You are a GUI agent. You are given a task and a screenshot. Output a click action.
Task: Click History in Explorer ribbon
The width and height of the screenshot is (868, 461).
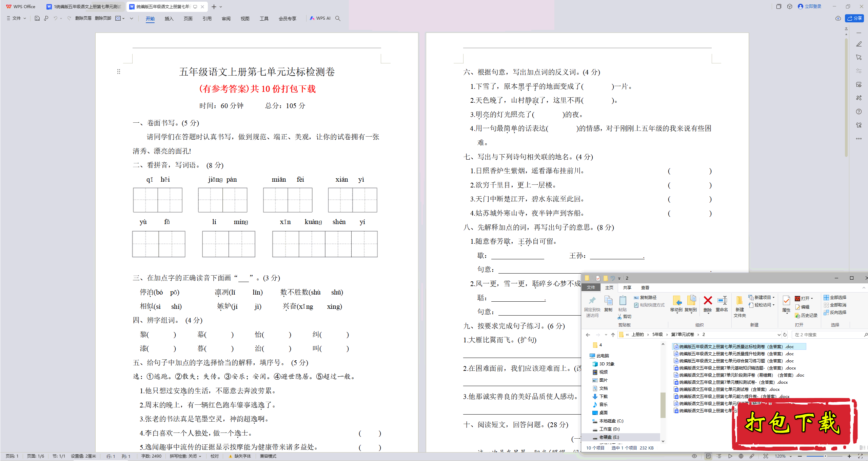(806, 315)
